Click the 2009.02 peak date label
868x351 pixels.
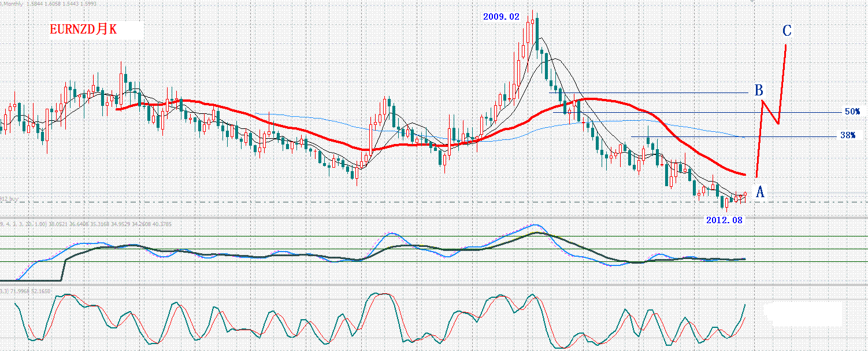point(501,17)
